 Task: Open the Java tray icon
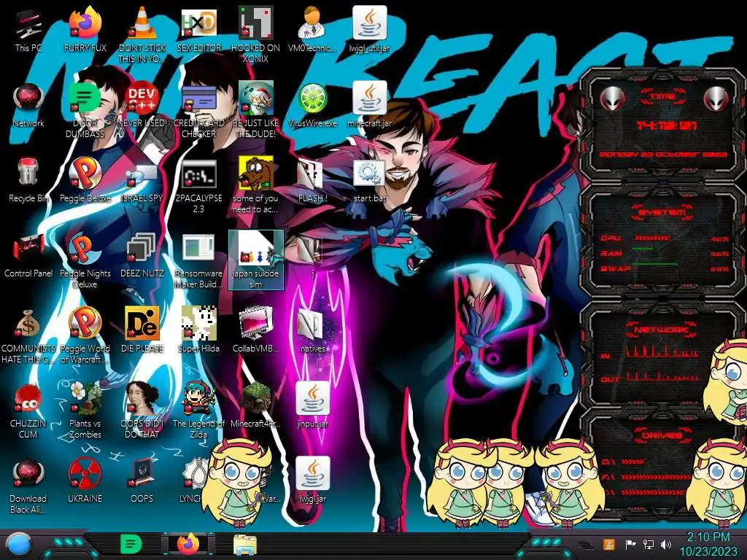click(609, 544)
